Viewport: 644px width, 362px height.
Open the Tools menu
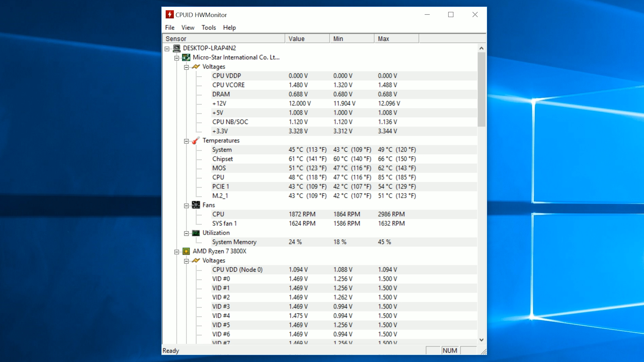point(209,27)
